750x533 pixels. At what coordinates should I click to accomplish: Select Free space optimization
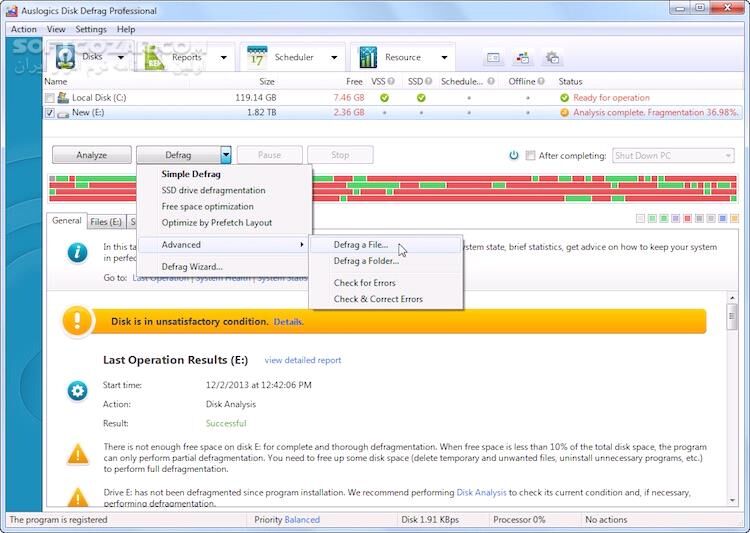tap(224, 207)
